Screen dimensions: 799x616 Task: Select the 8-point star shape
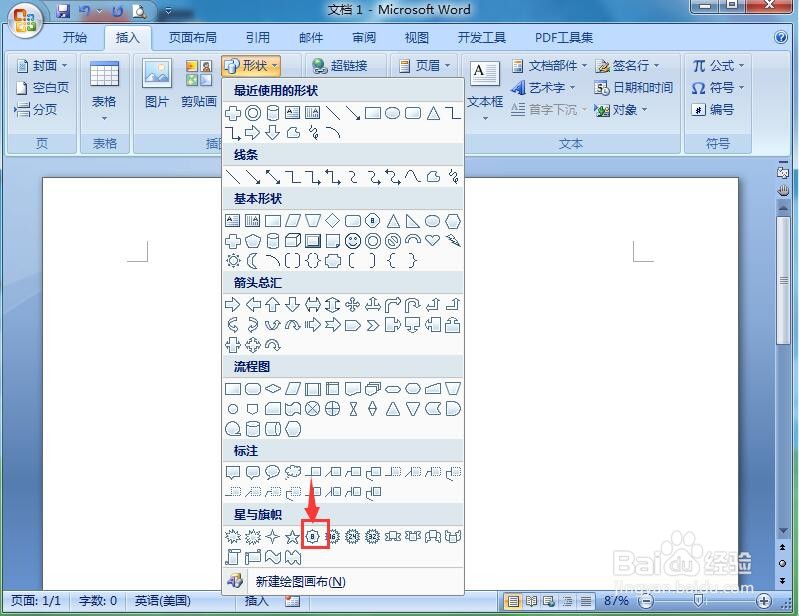(312, 536)
